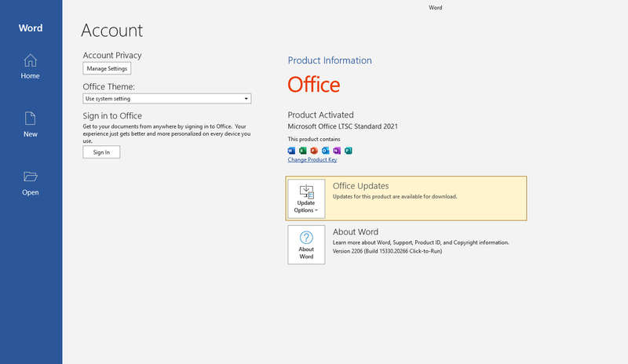Click Manage Settings under Account Privacy
The width and height of the screenshot is (628, 364).
(107, 68)
